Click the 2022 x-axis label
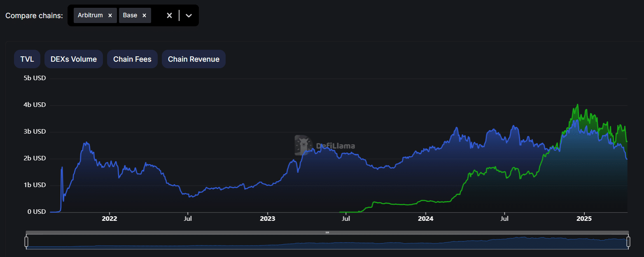This screenshot has width=644, height=257. (x=109, y=219)
